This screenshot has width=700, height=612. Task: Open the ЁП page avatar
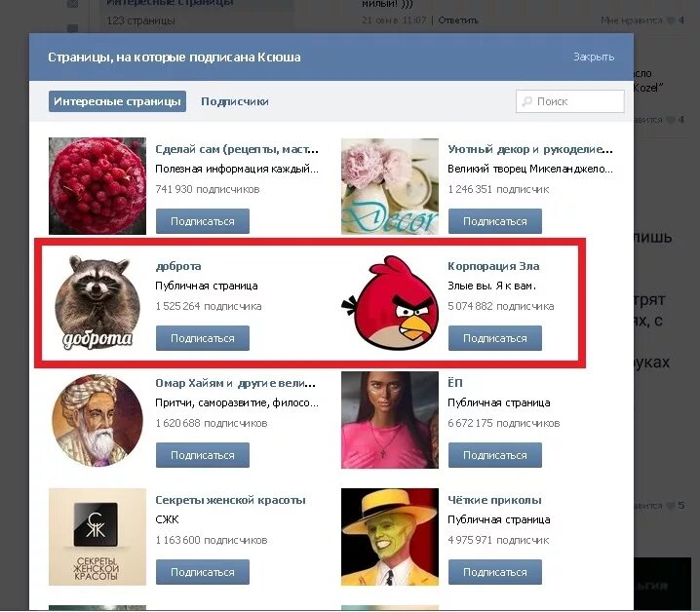(x=390, y=420)
